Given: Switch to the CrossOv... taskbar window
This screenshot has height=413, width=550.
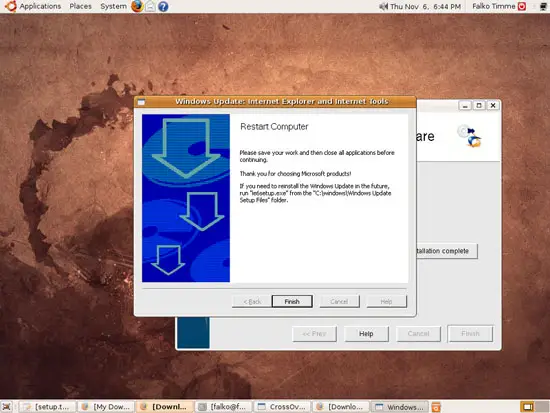Looking at the screenshot, I should 282,407.
